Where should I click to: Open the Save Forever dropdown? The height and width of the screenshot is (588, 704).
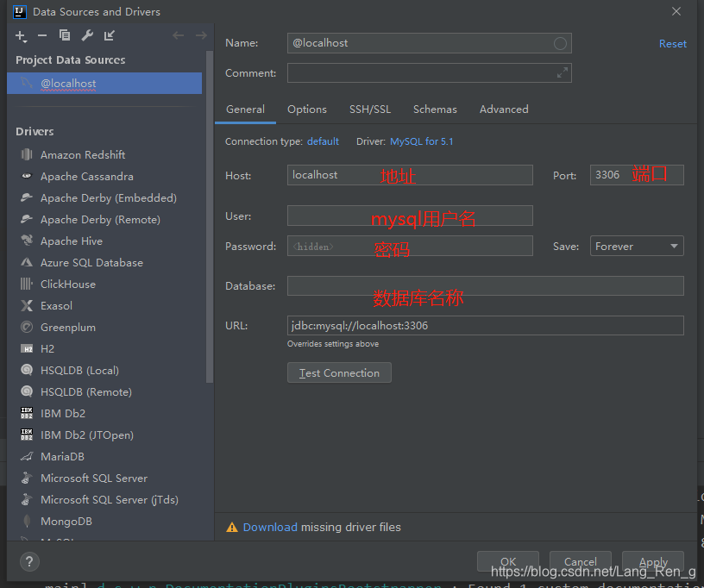637,246
